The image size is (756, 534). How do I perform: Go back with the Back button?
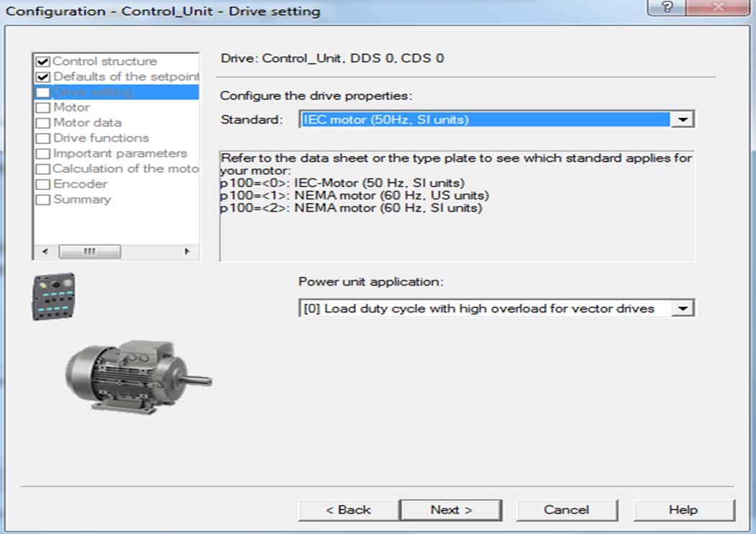(x=348, y=510)
